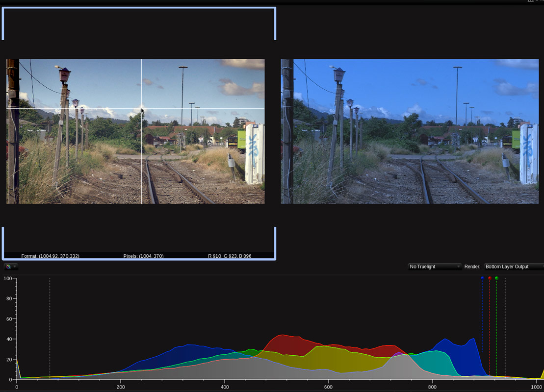Click the crosshair intersection in left viewer
Image resolution: width=544 pixels, height=392 pixels.
142,108
